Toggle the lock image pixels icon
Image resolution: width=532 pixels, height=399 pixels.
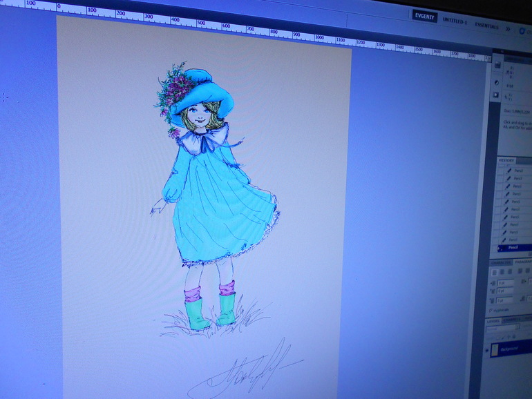(x=502, y=338)
